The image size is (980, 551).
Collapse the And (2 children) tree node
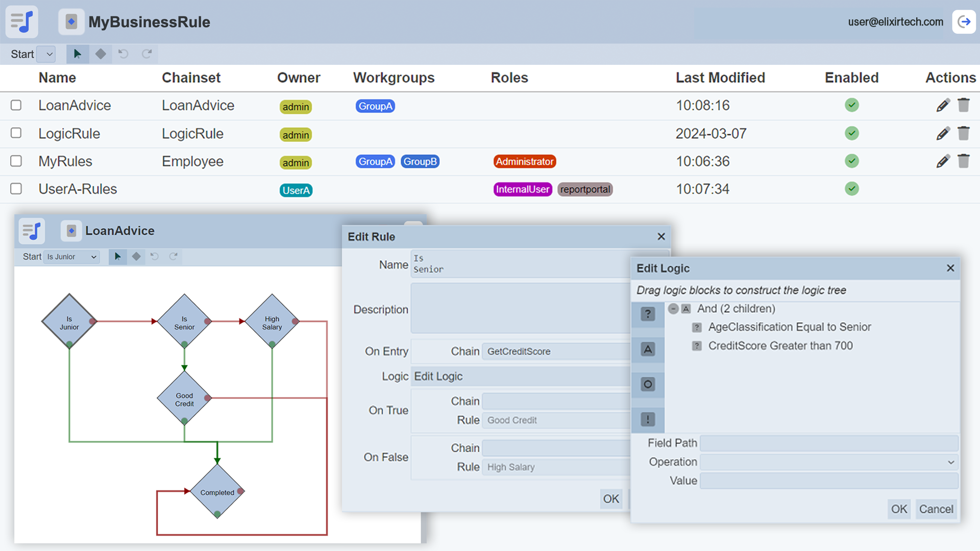click(673, 309)
